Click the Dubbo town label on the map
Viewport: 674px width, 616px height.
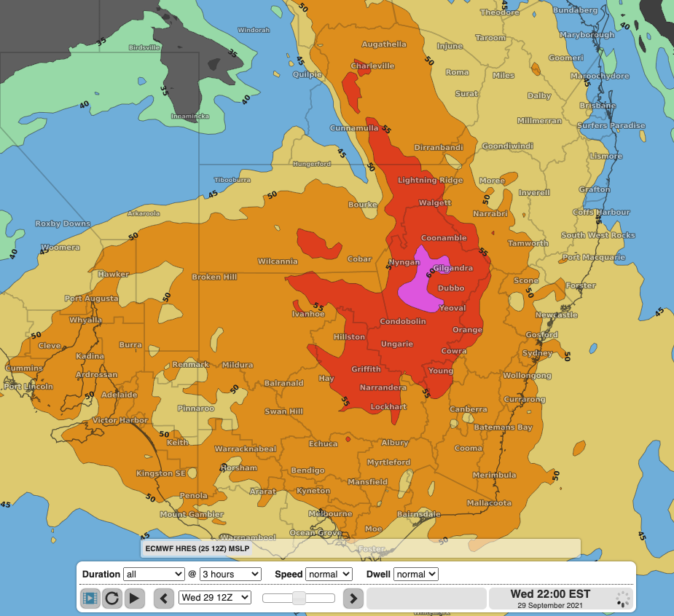[x=451, y=288]
